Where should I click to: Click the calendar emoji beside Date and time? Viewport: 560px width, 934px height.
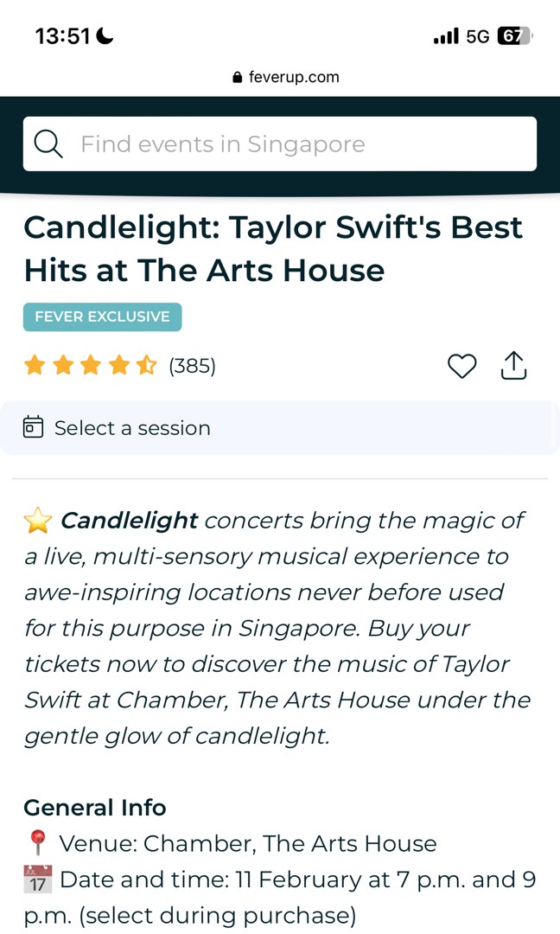(37, 880)
